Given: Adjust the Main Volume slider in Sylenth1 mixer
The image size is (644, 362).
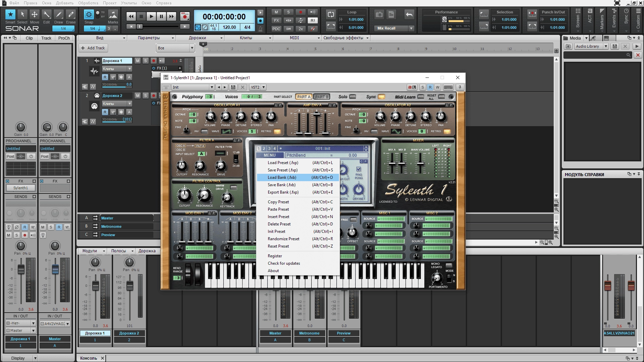Looking at the screenshot, I should point(420,164).
